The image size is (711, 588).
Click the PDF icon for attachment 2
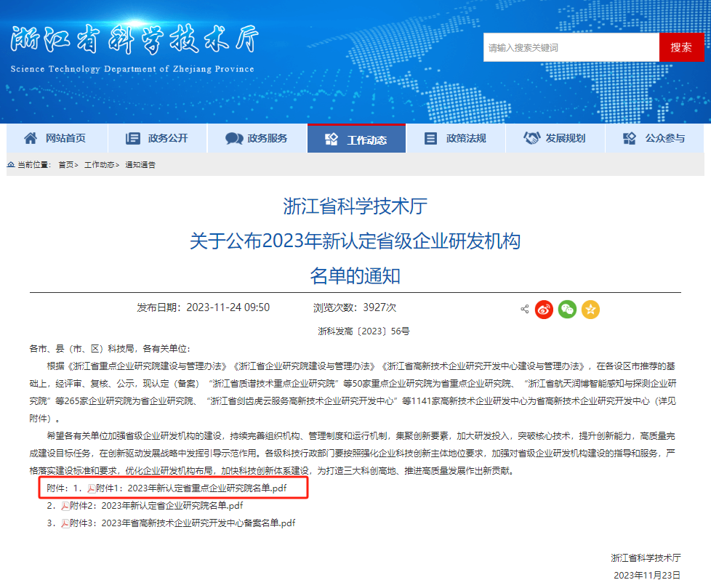tap(65, 506)
